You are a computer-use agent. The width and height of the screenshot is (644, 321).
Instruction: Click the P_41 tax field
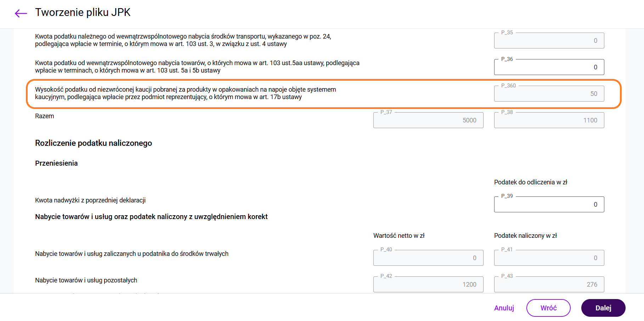click(x=549, y=258)
